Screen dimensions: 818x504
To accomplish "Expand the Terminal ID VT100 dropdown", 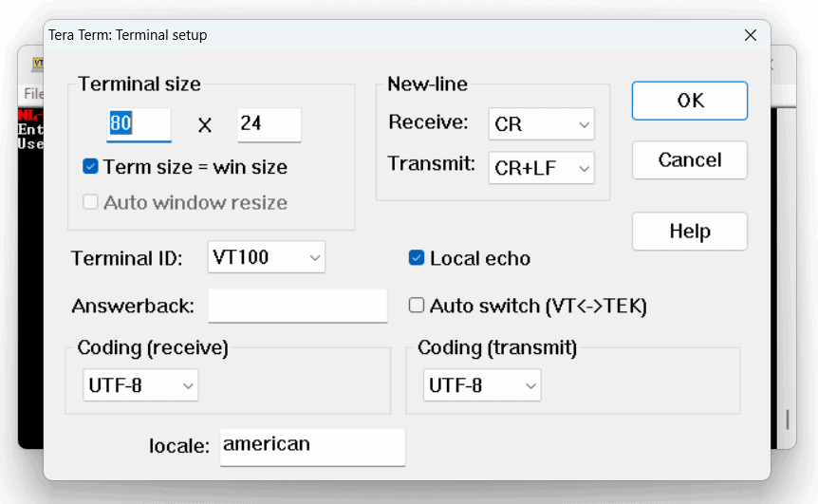I will tap(266, 257).
